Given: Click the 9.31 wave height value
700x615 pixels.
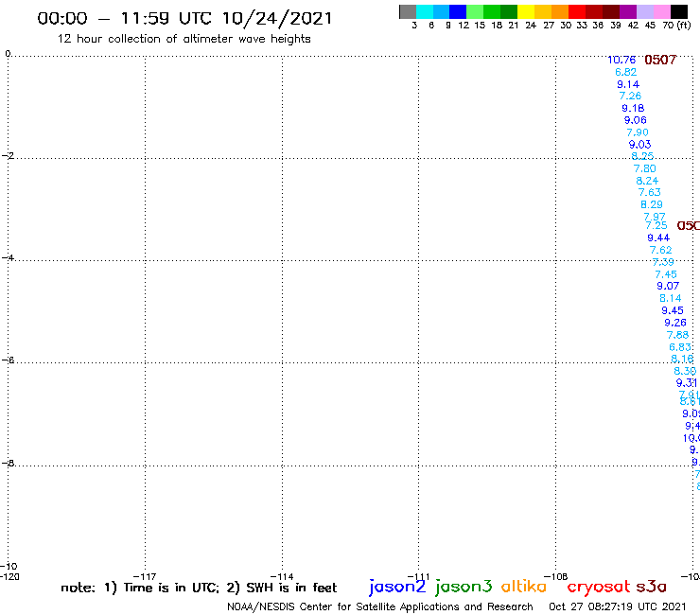Looking at the screenshot, I should (x=687, y=383).
